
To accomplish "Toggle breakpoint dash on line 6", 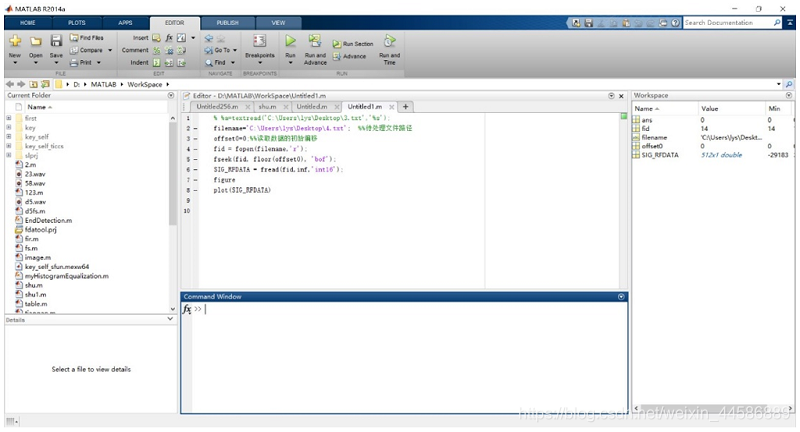I will tap(195, 169).
